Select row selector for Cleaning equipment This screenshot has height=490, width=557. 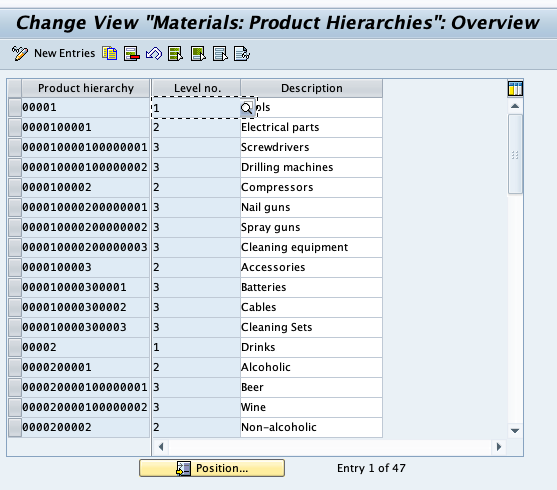pos(15,247)
